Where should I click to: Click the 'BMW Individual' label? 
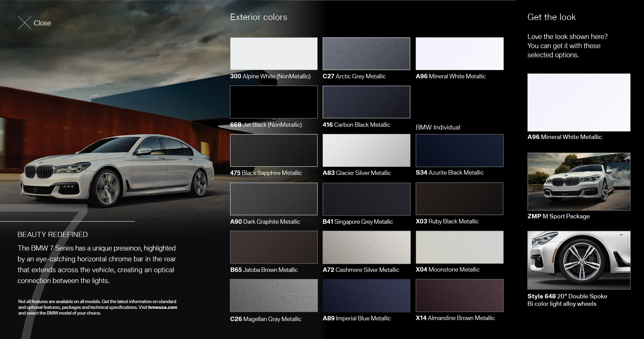438,127
